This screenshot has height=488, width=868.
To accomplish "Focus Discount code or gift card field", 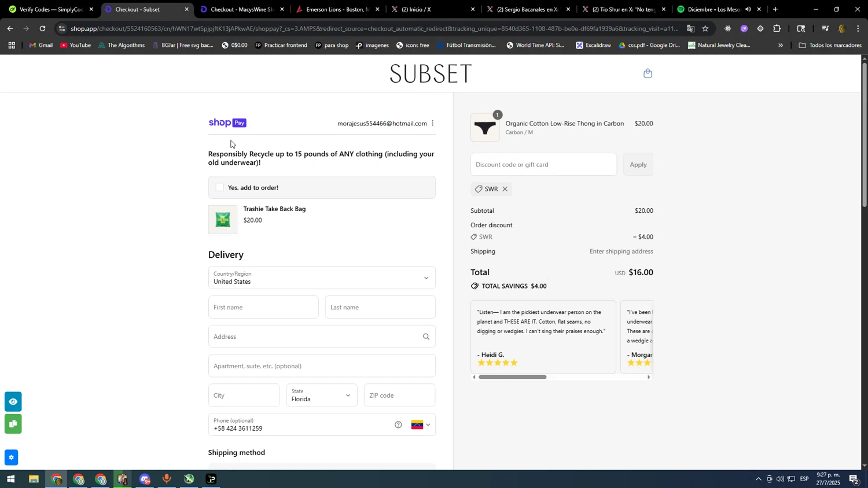I will (x=544, y=165).
